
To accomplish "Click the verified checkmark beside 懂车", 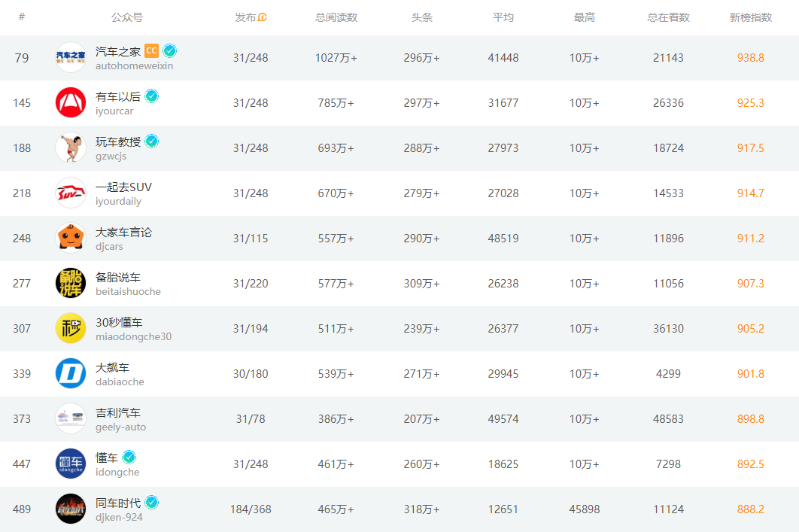I will (x=129, y=458).
